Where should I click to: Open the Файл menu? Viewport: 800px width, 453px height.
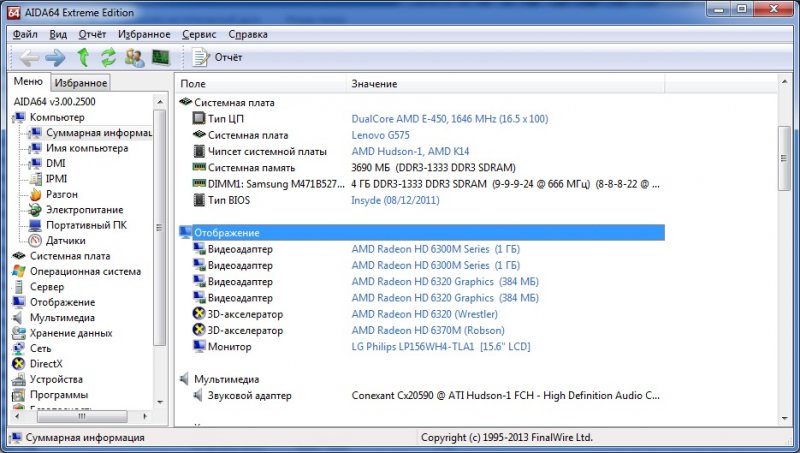(25, 34)
